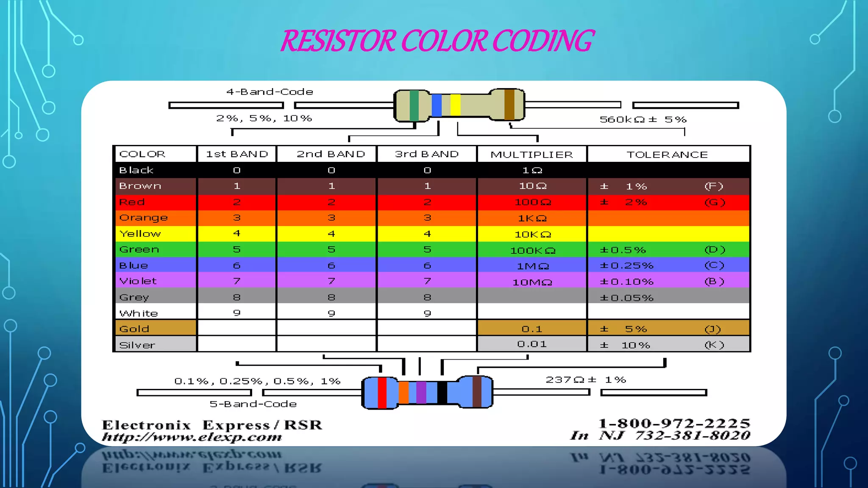Select the Brown color row label
Viewport: 868px width, 488px height.
(140, 186)
